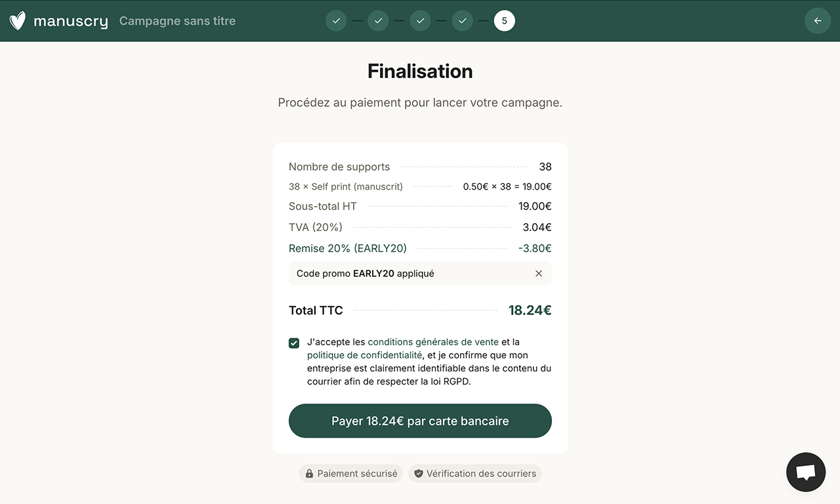840x504 pixels.
Task: Select the completed third step checkmark
Action: click(420, 20)
